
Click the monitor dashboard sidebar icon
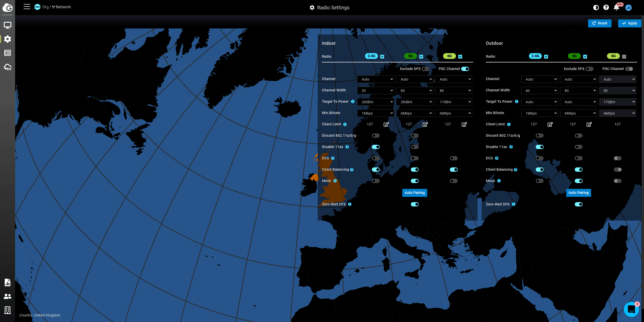[8, 25]
